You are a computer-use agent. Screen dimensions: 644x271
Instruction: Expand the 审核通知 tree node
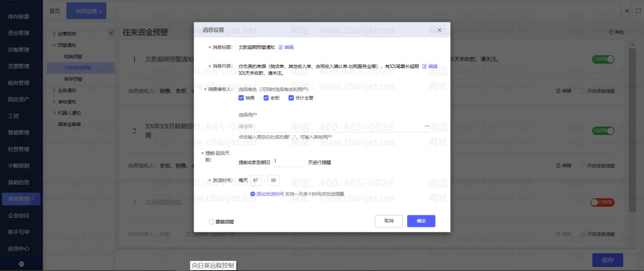tap(54, 101)
